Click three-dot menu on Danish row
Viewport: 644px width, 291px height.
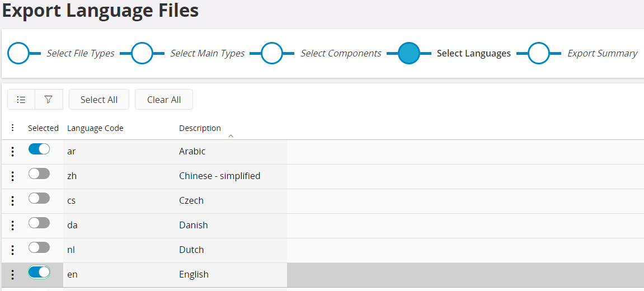click(x=13, y=226)
